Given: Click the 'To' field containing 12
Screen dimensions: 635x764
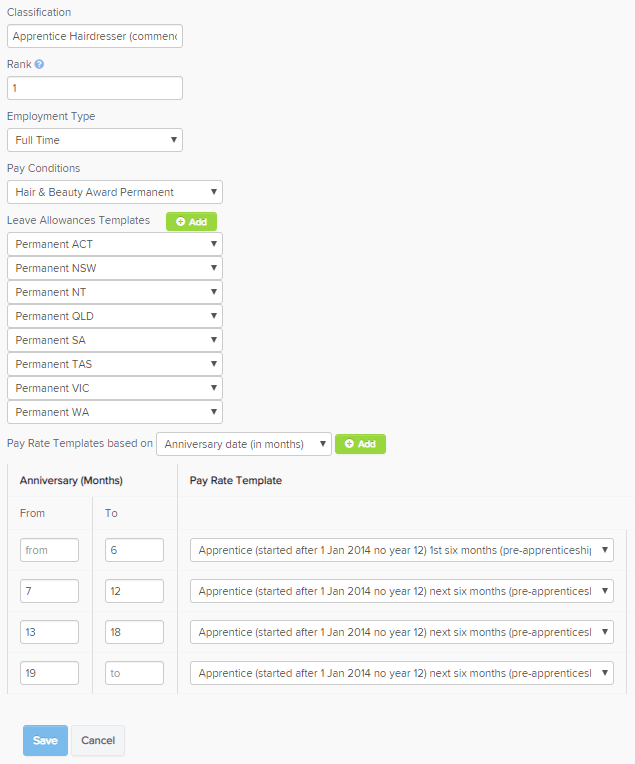Looking at the screenshot, I should point(135,591).
